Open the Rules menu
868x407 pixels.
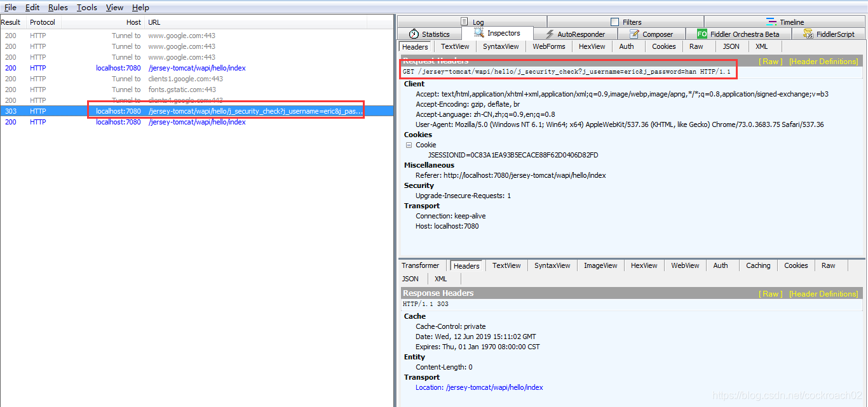pos(58,8)
